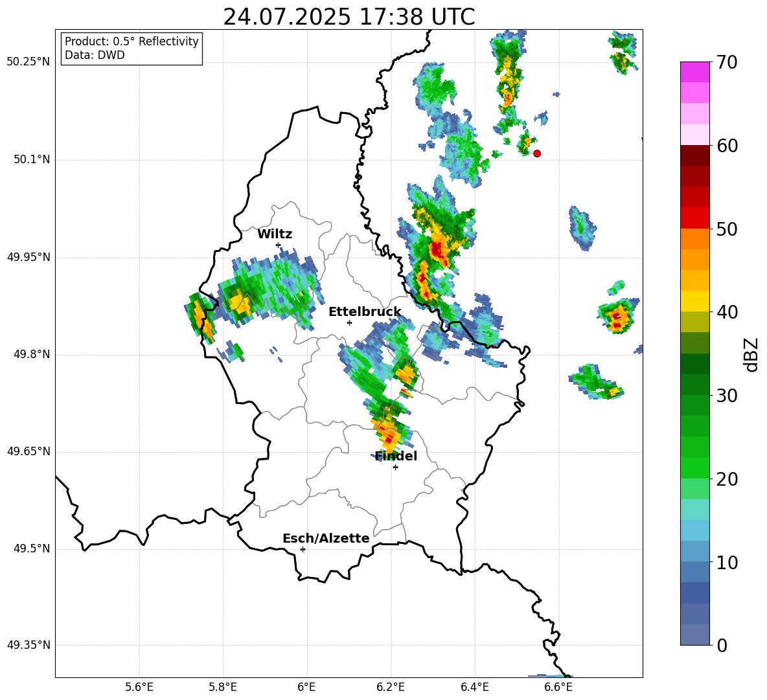767x700 pixels.
Task: Select the Esch/Alzette city label
Action: pos(326,538)
